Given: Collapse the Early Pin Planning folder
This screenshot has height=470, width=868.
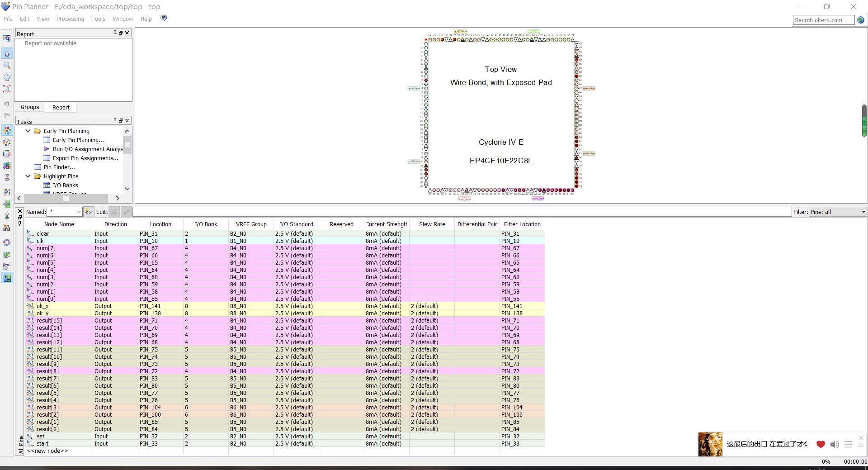Looking at the screenshot, I should point(28,131).
